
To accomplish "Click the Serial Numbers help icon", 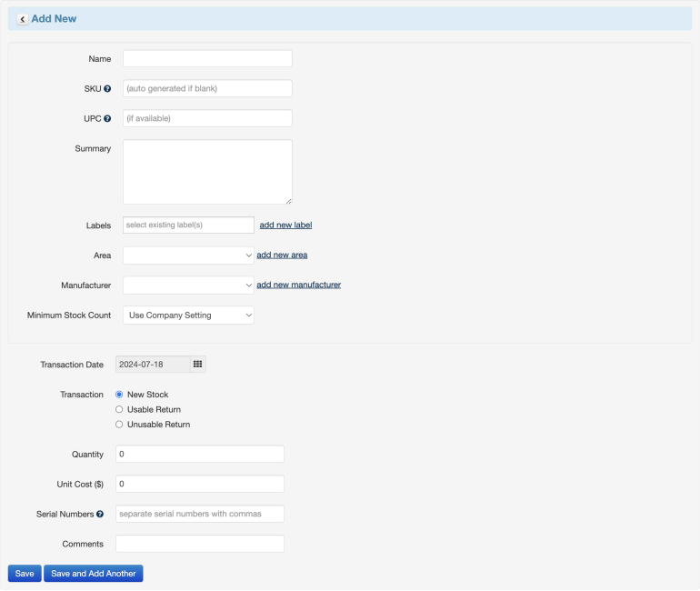I will (100, 515).
